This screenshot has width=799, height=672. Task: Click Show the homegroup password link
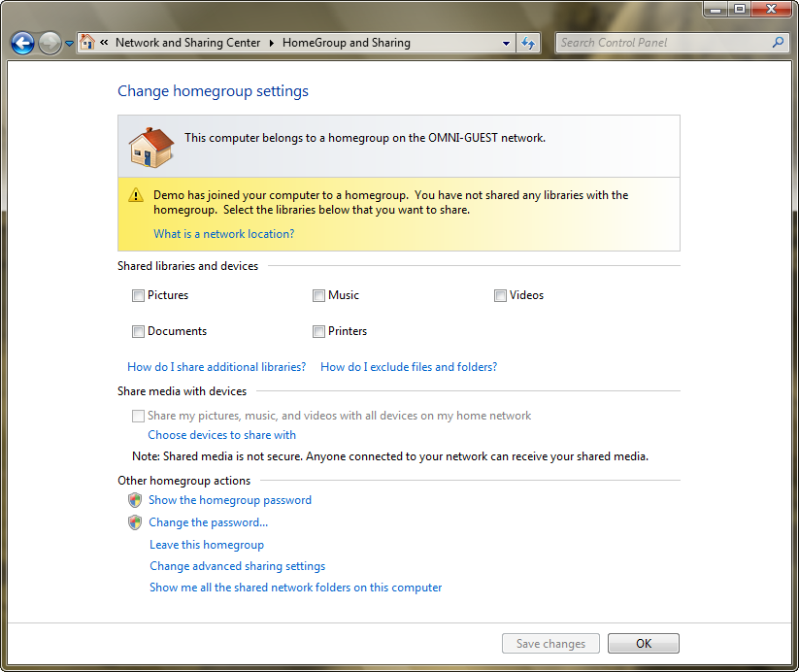coord(230,500)
